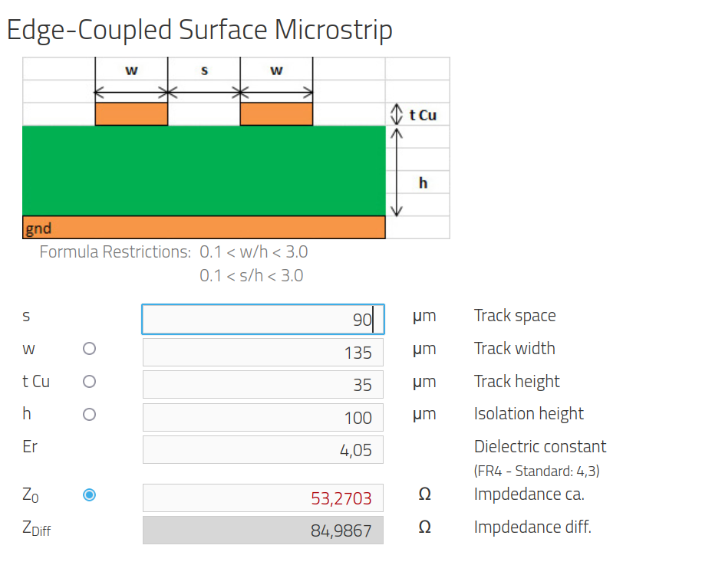Viewport: 702px width, 588px height.
Task: Click the greyed ZDiff field showing 84,9867
Action: [x=262, y=531]
